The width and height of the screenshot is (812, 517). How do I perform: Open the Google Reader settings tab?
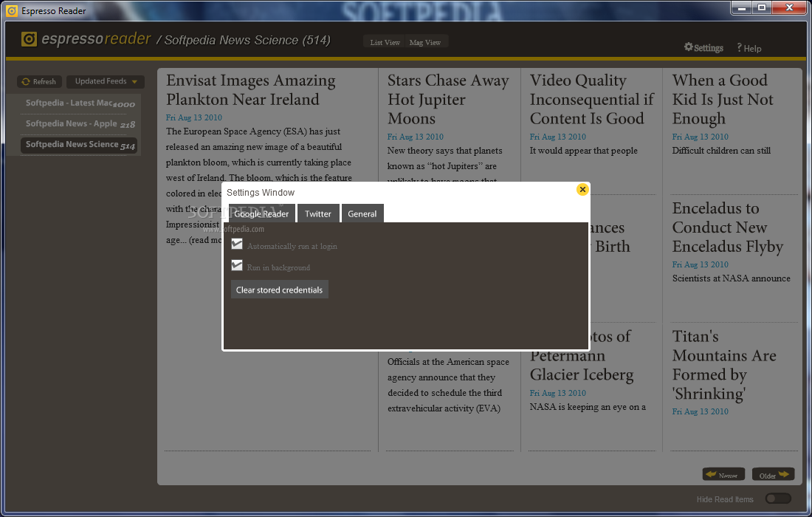[x=261, y=213]
